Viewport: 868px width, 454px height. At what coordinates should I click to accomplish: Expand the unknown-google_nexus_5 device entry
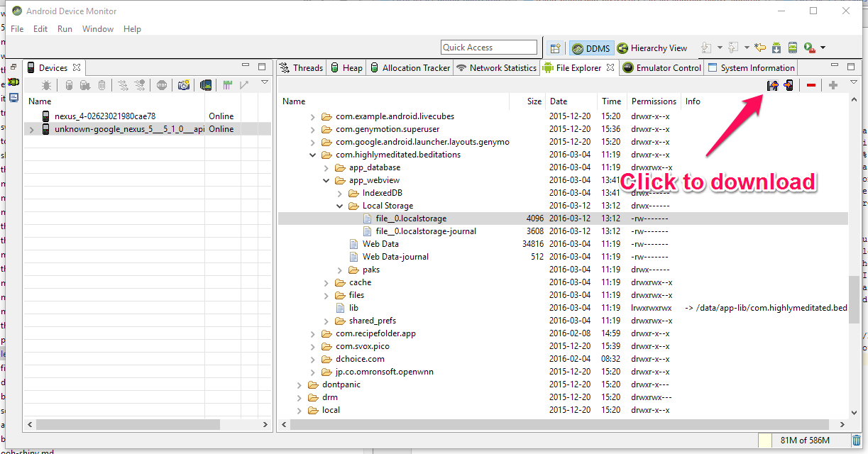click(31, 129)
